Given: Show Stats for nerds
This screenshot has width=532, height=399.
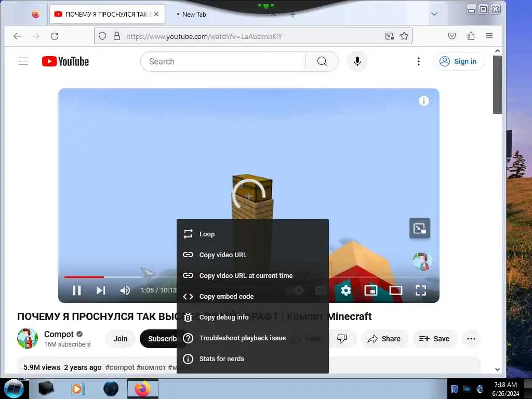Looking at the screenshot, I should point(252,358).
